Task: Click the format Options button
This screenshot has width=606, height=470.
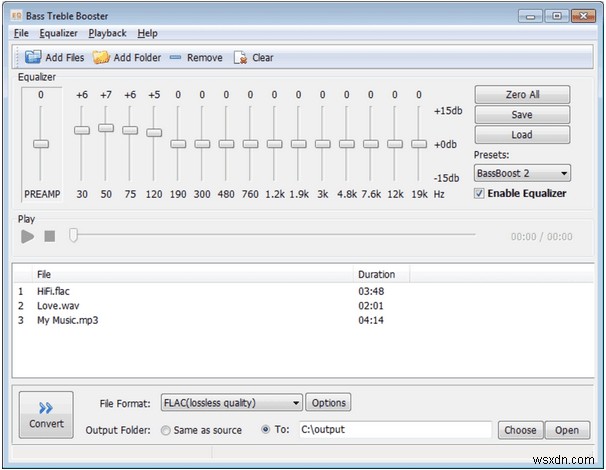Action: pyautogui.click(x=329, y=403)
